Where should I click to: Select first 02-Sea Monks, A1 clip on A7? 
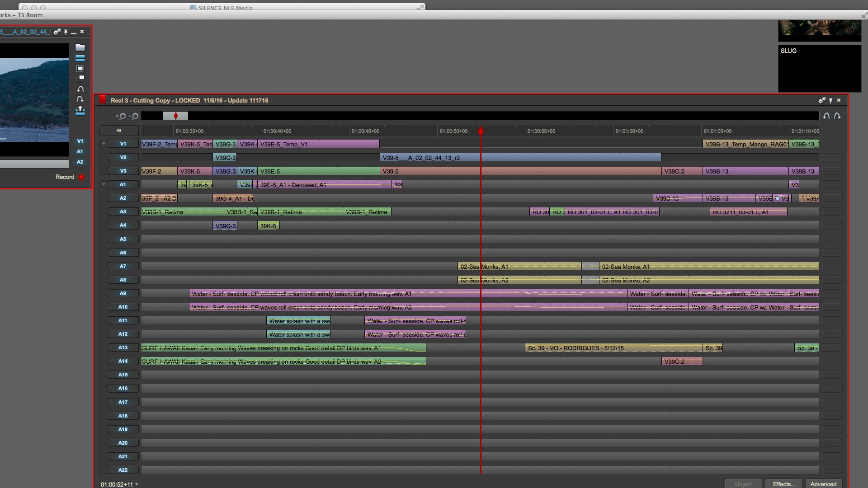[x=519, y=267]
